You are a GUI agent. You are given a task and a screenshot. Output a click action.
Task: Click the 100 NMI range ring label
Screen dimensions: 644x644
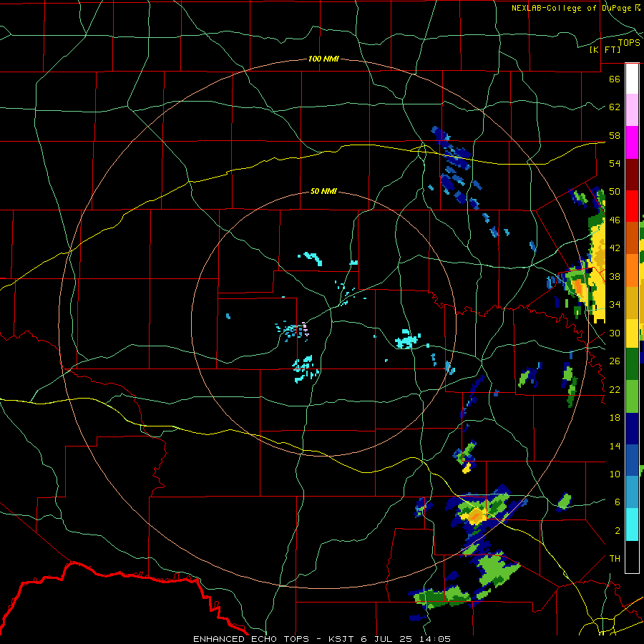pyautogui.click(x=323, y=59)
